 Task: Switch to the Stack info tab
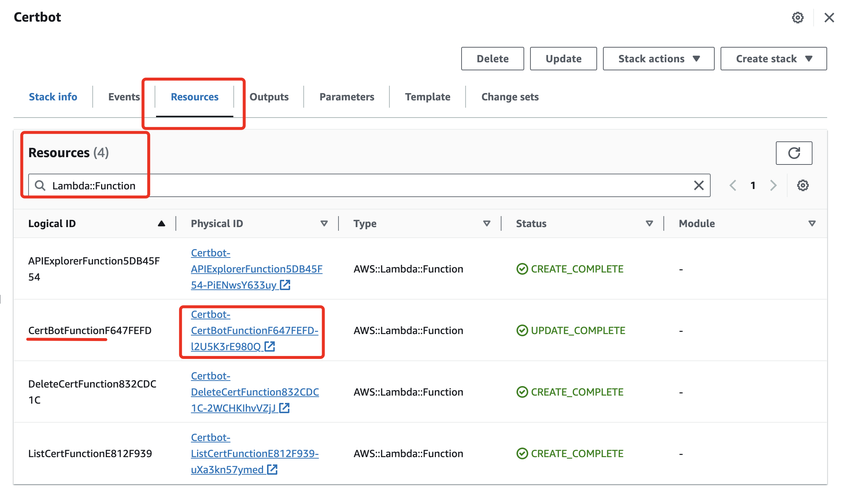pyautogui.click(x=53, y=97)
